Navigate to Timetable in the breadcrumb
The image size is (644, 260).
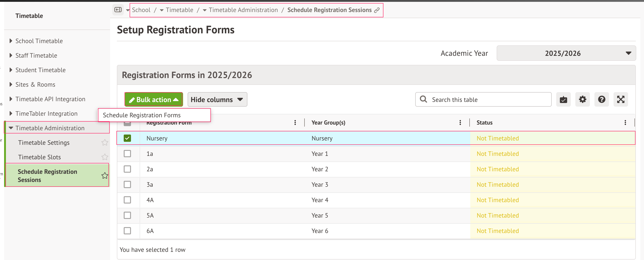coord(179,10)
